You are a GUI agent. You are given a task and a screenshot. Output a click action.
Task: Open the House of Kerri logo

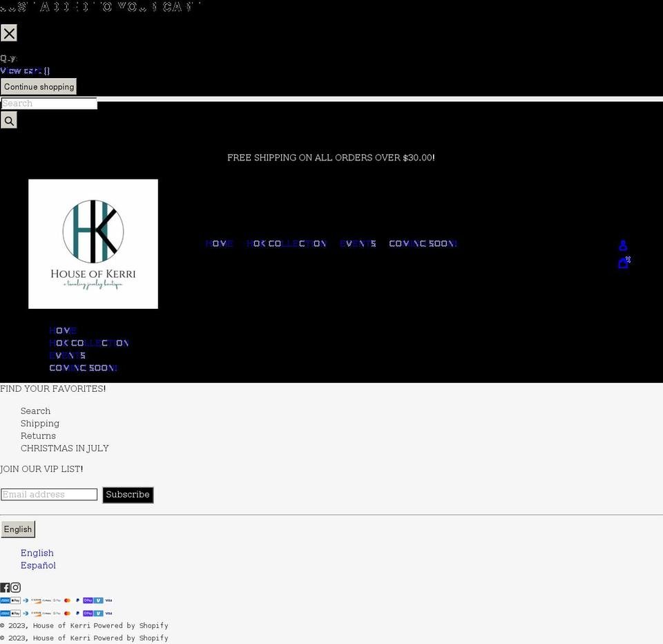[93, 244]
